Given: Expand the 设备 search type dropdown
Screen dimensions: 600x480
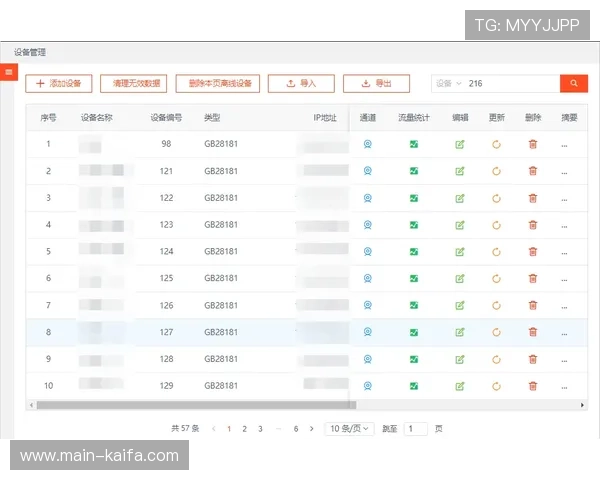Looking at the screenshot, I should coord(449,84).
